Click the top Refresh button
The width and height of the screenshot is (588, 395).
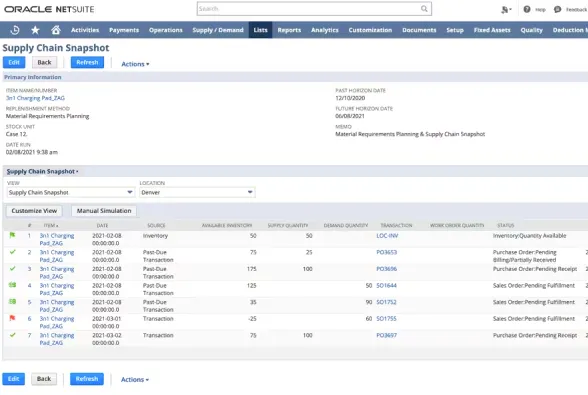(87, 62)
